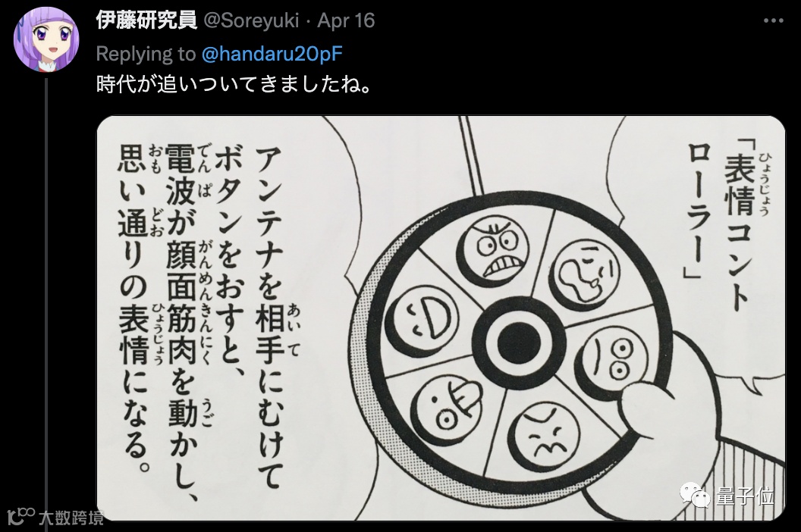801x532 pixels.
Task: Open the tweet via Apr 16 timestamp
Action: pos(346,21)
